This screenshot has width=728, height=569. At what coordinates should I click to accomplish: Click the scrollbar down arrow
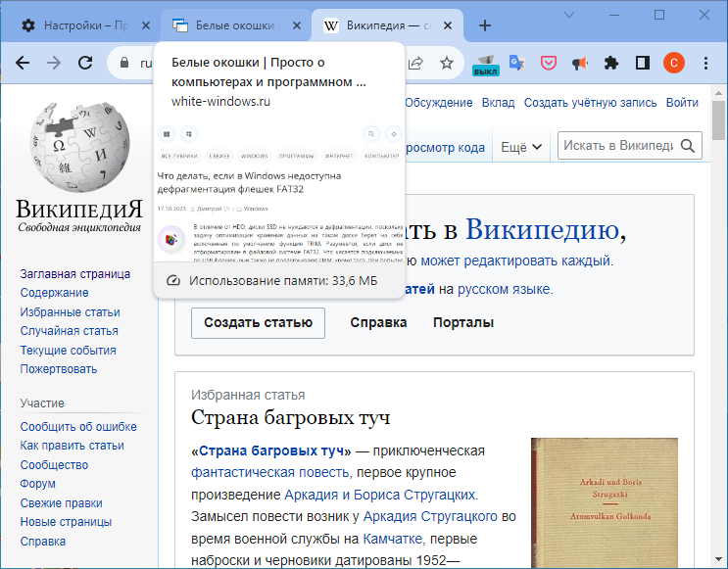pyautogui.click(x=718, y=560)
